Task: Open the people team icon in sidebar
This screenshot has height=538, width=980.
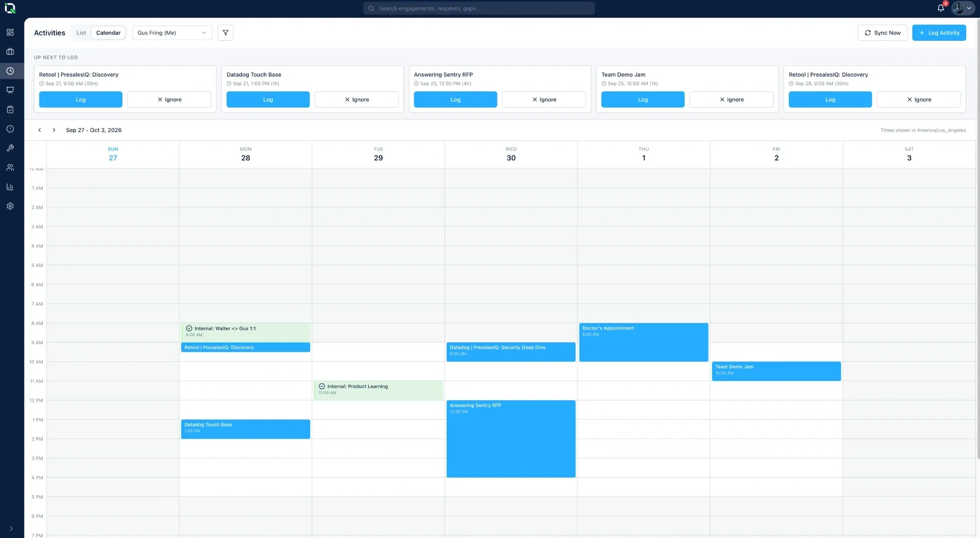Action: coord(10,168)
